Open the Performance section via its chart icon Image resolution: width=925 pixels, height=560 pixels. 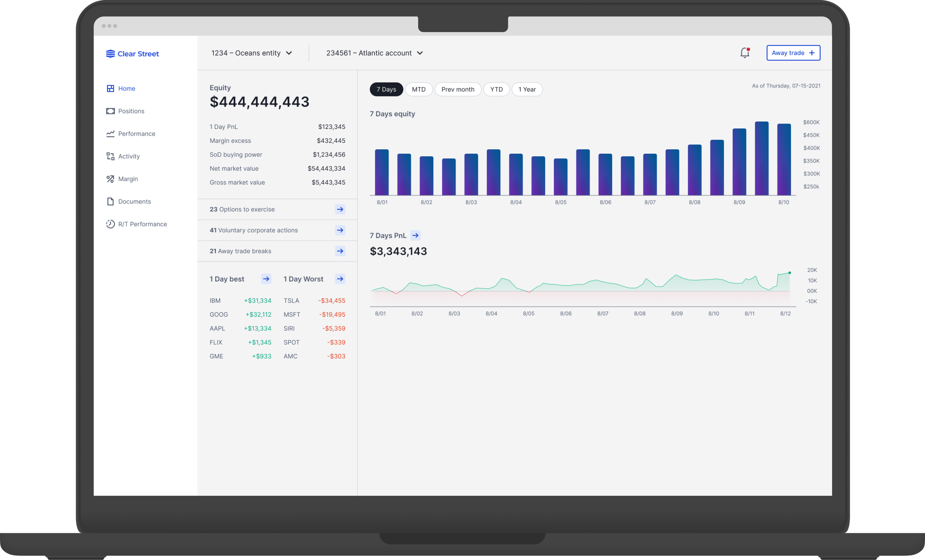point(110,133)
